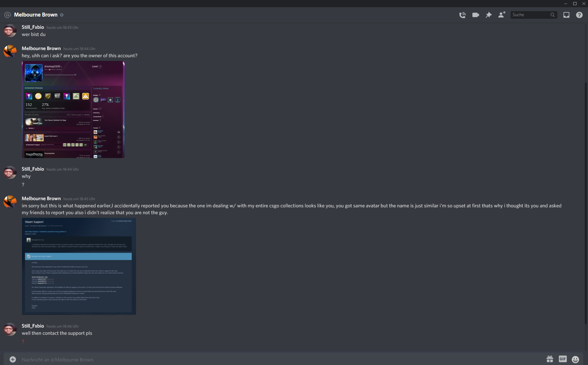This screenshot has width=588, height=365.
Task: Click Still_Fxbio's avatar beside 'well then contact'
Action: click(10, 329)
